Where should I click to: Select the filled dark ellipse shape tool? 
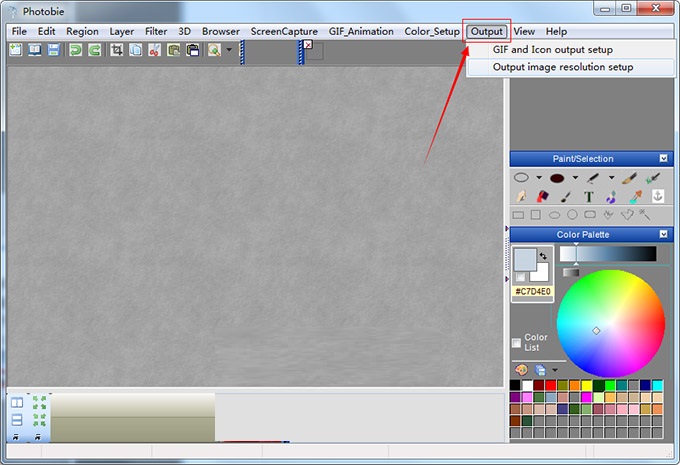(x=557, y=178)
